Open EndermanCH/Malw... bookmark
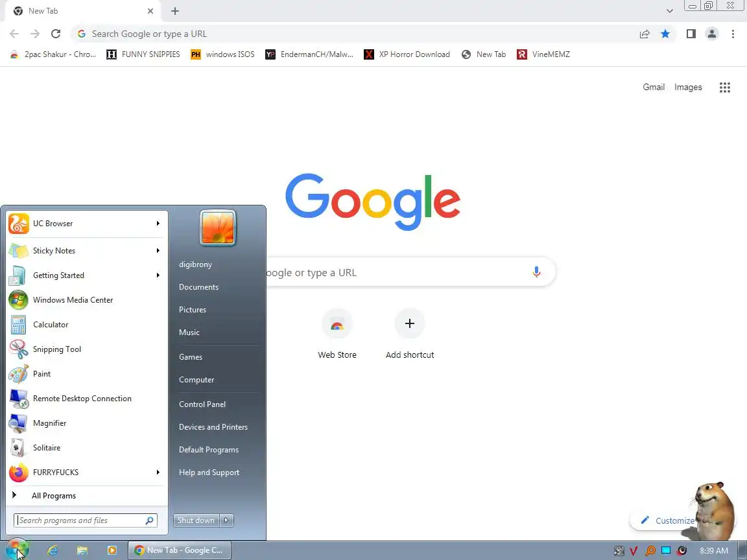The image size is (747, 560). pyautogui.click(x=310, y=54)
